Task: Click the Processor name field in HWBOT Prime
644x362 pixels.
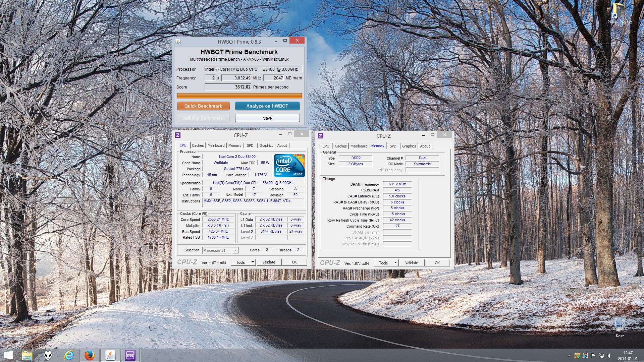Action: click(253, 69)
